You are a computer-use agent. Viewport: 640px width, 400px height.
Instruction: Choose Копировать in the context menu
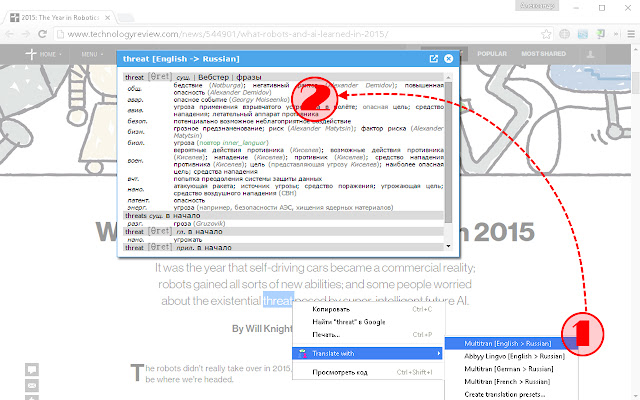369,309
